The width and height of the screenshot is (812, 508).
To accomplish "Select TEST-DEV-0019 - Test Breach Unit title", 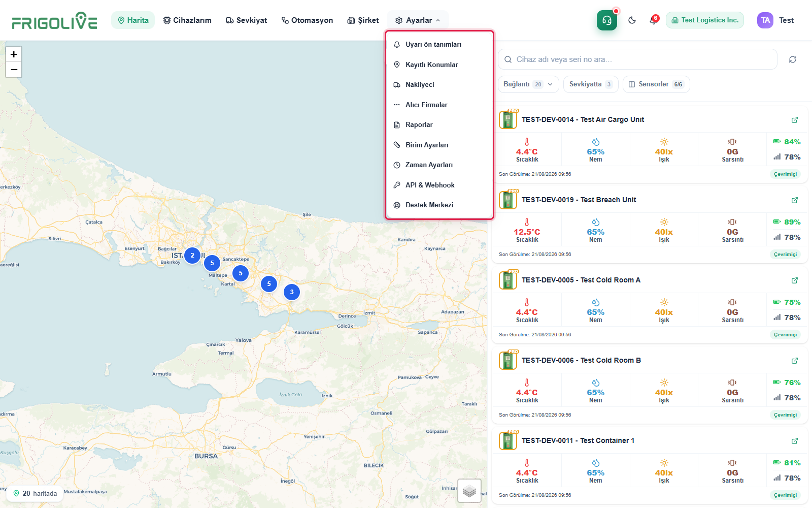I will [579, 200].
